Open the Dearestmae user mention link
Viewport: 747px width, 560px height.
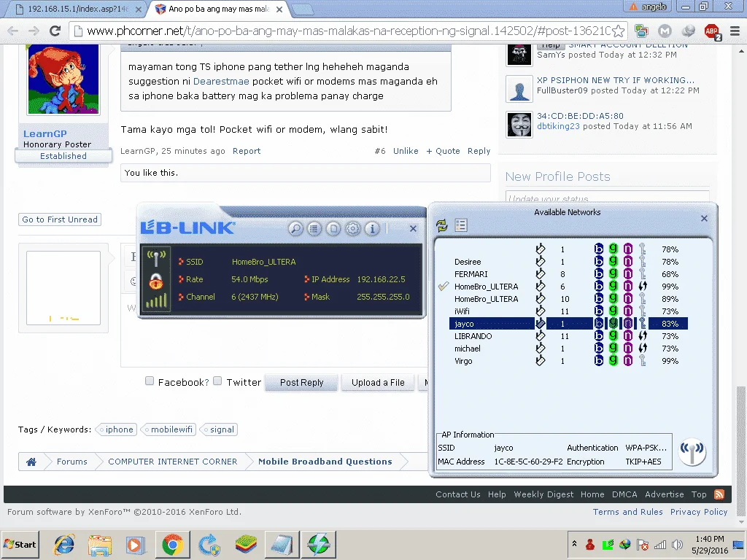click(221, 82)
